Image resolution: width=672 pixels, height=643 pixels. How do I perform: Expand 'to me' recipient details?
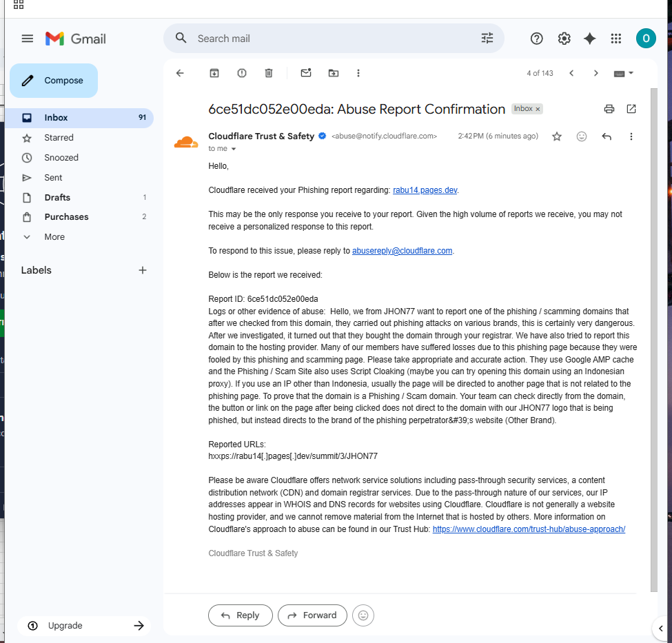tap(234, 149)
